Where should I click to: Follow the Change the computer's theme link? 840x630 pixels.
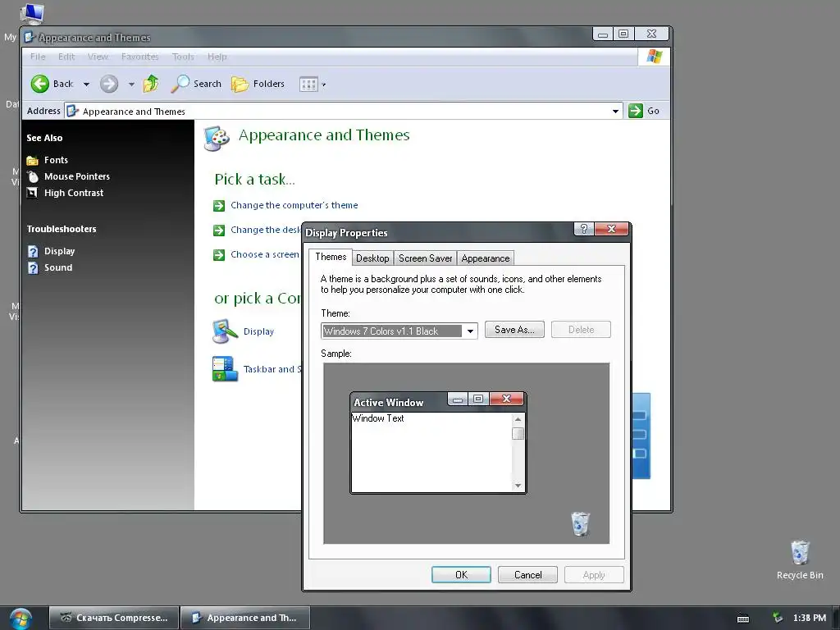click(x=294, y=205)
